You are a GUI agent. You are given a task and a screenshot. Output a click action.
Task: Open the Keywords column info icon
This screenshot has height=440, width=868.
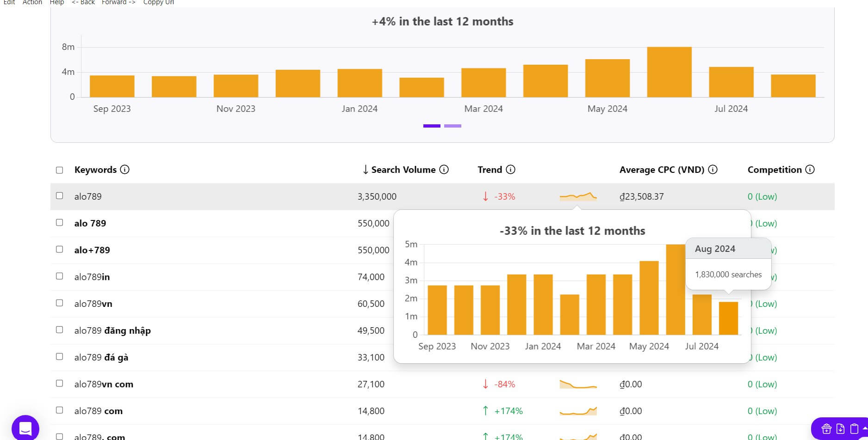124,170
